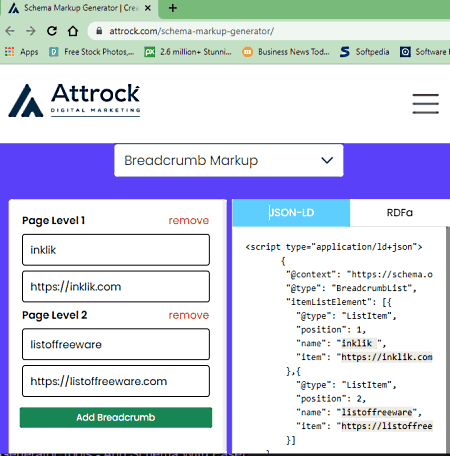
Task: Click the Page Level 1 label
Action: [54, 220]
